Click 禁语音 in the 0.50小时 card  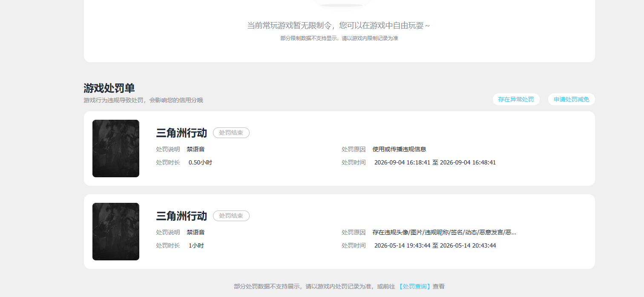(x=195, y=149)
